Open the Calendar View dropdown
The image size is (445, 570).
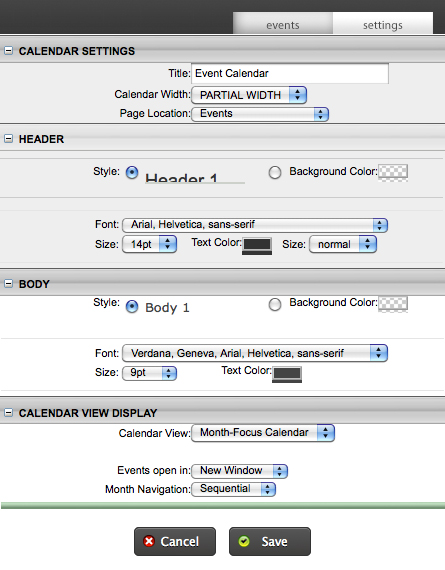[x=263, y=433]
